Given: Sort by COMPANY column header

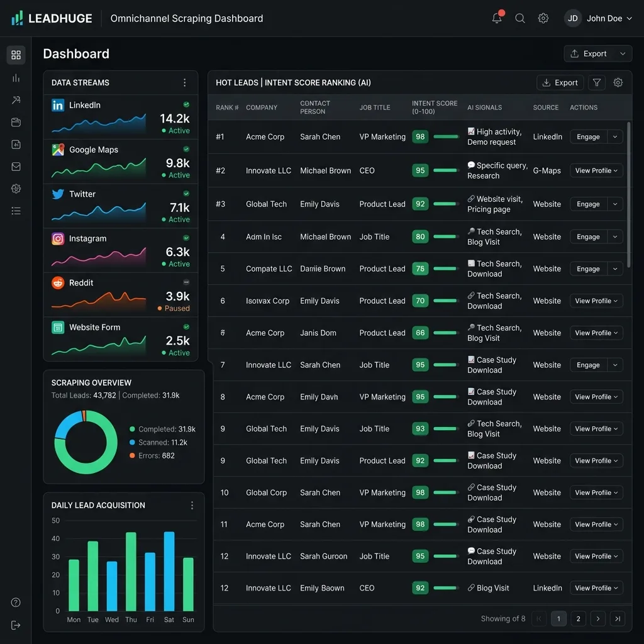Looking at the screenshot, I should point(262,108).
